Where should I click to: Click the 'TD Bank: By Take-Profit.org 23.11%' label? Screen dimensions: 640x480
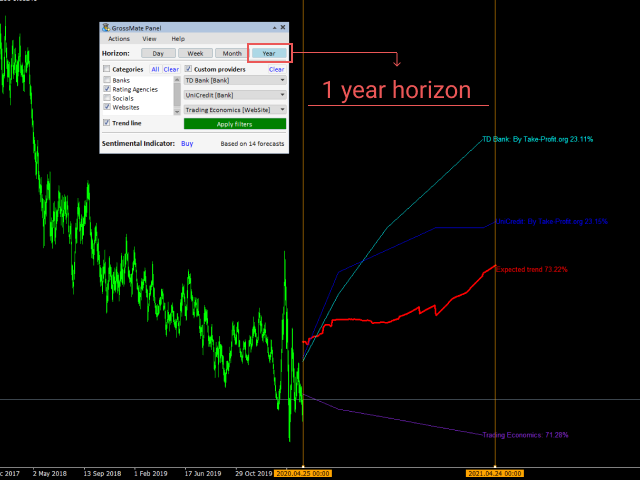[538, 139]
